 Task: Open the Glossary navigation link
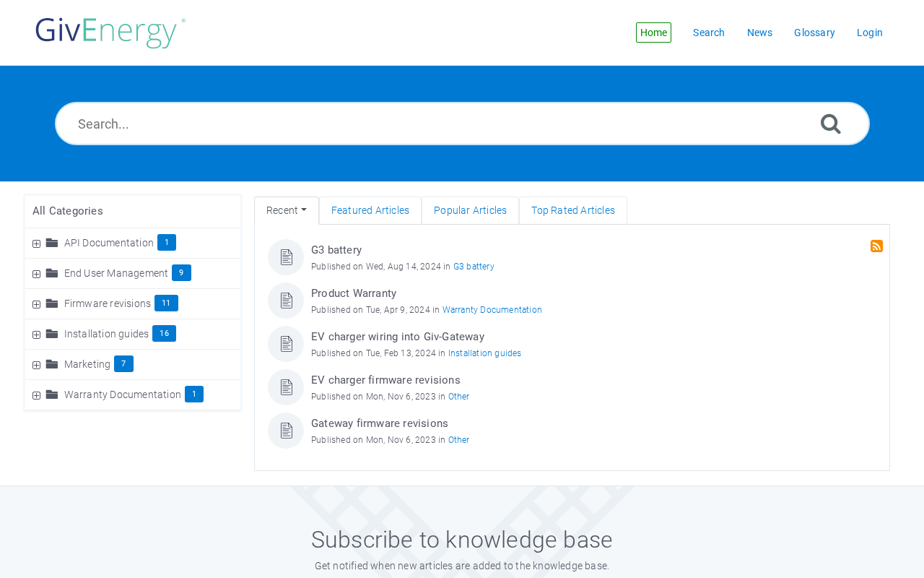814,33
